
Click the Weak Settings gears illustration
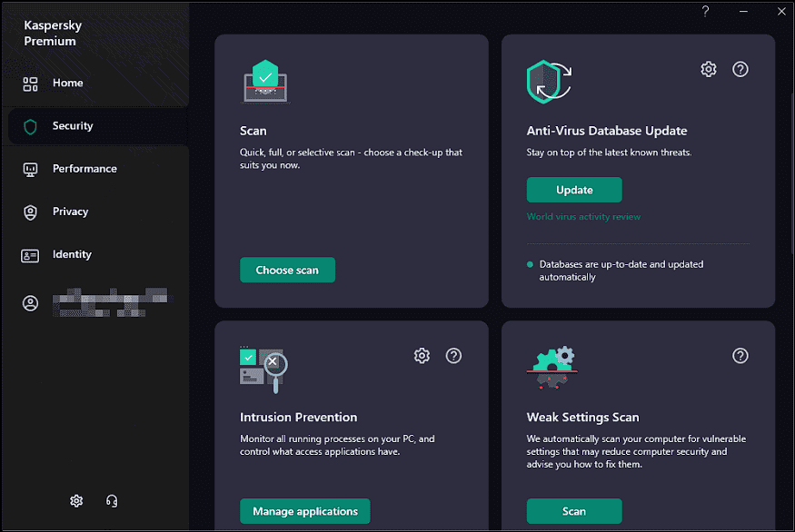coord(552,368)
